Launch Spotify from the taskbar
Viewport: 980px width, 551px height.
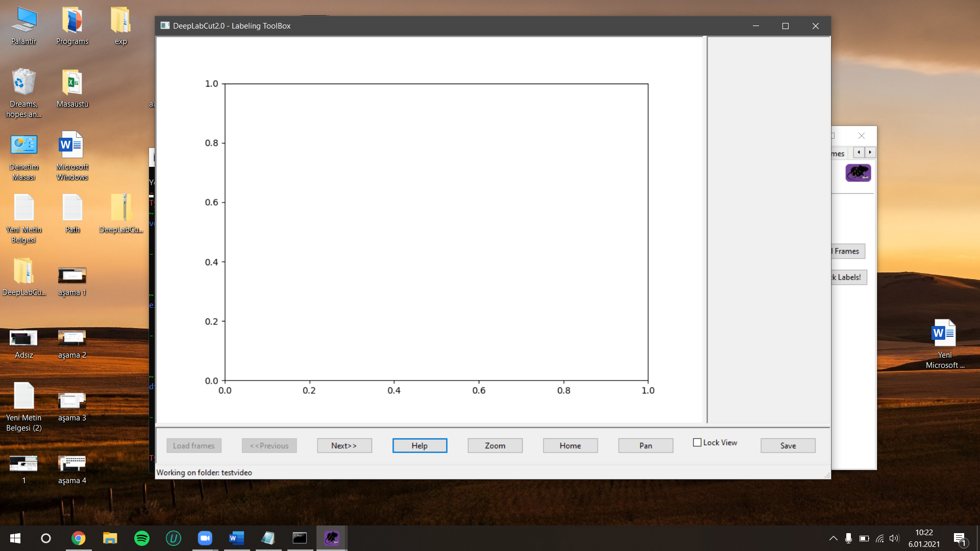(x=142, y=538)
